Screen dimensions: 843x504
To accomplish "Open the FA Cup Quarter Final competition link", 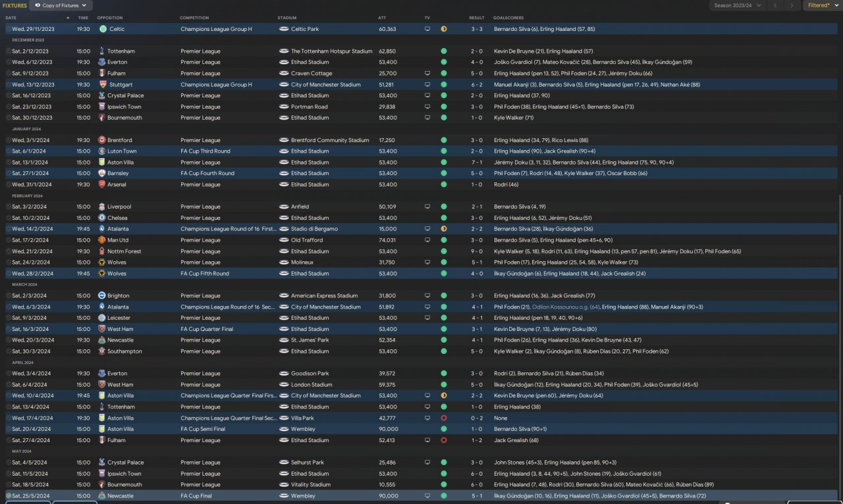I will click(x=207, y=329).
